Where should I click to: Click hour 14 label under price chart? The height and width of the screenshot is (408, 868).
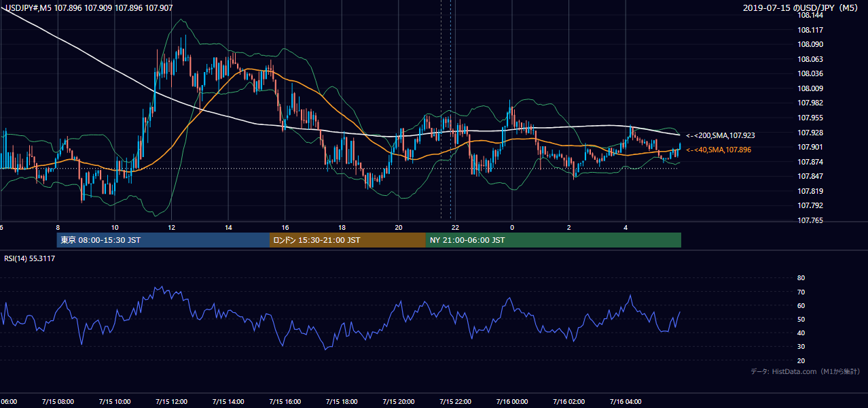[228, 227]
